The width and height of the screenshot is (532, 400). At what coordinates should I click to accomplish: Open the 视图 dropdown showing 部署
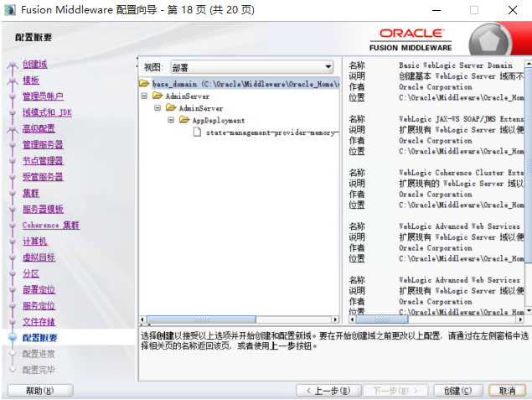pyautogui.click(x=251, y=67)
